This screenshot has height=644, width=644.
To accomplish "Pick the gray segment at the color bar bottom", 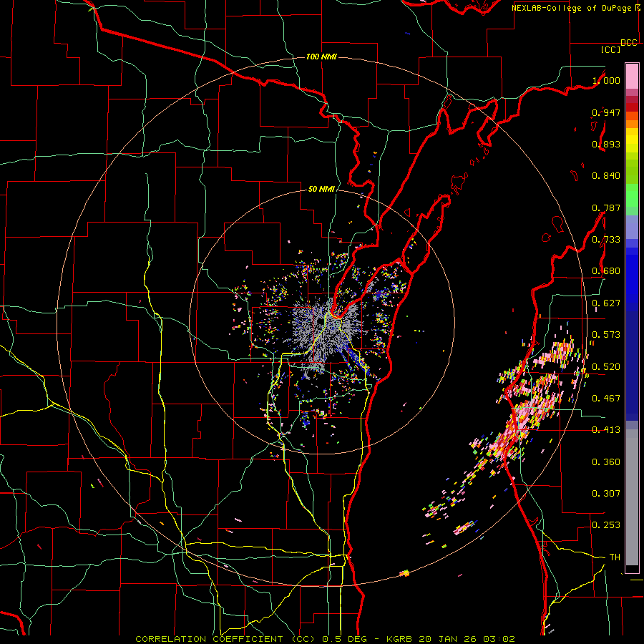I will 632,497.
